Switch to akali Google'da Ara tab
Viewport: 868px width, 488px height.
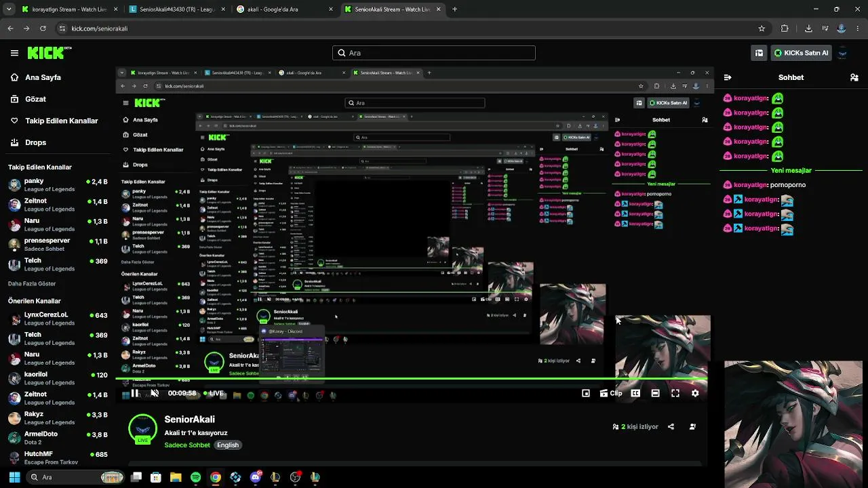tap(283, 9)
